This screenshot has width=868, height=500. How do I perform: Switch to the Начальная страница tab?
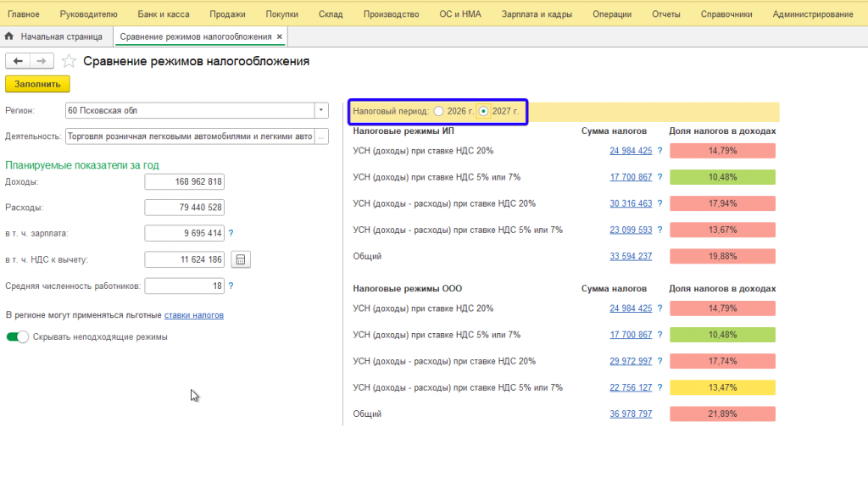click(61, 36)
